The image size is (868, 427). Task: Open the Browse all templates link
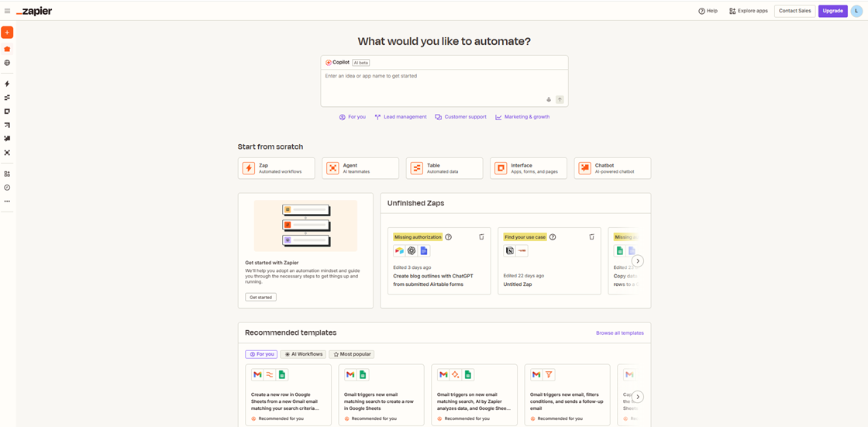pos(620,333)
